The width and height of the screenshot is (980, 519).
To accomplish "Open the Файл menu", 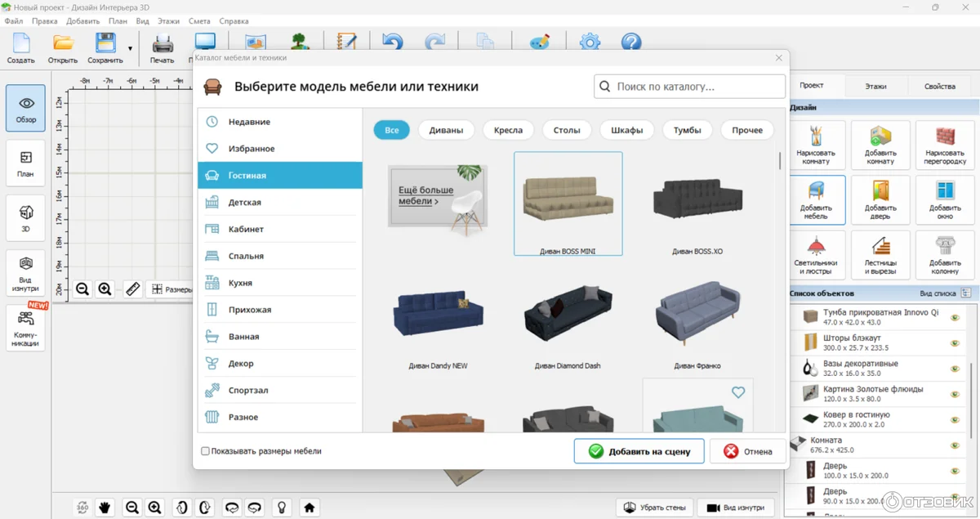I will (x=14, y=21).
